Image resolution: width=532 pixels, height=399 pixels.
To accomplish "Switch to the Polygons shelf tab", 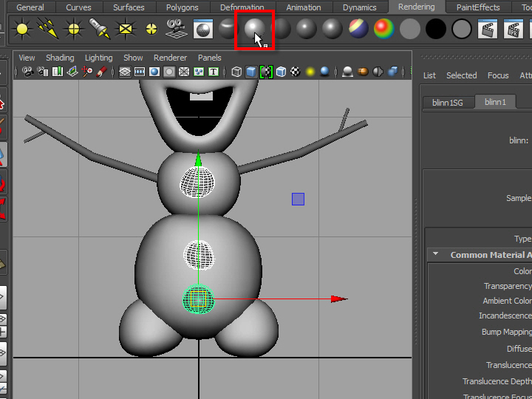I will click(x=182, y=7).
